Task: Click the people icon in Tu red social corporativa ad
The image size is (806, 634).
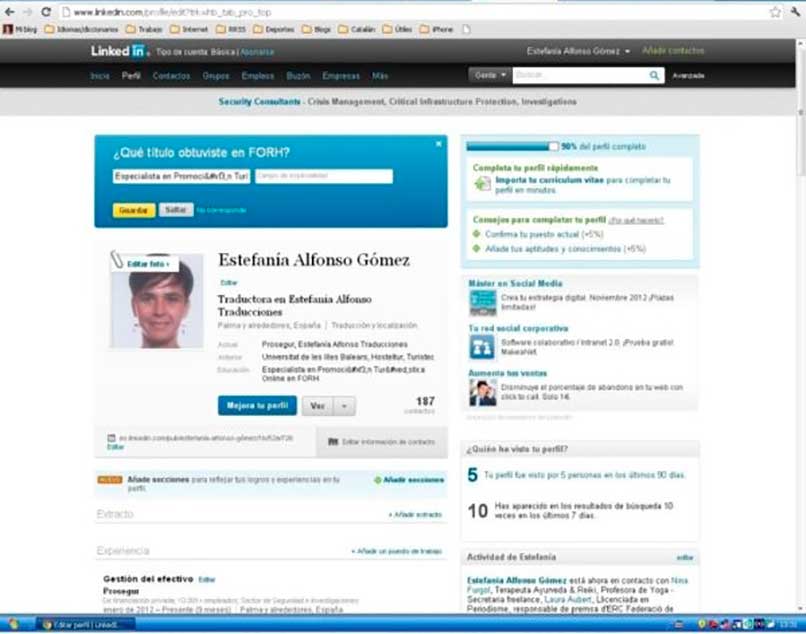Action: (482, 347)
